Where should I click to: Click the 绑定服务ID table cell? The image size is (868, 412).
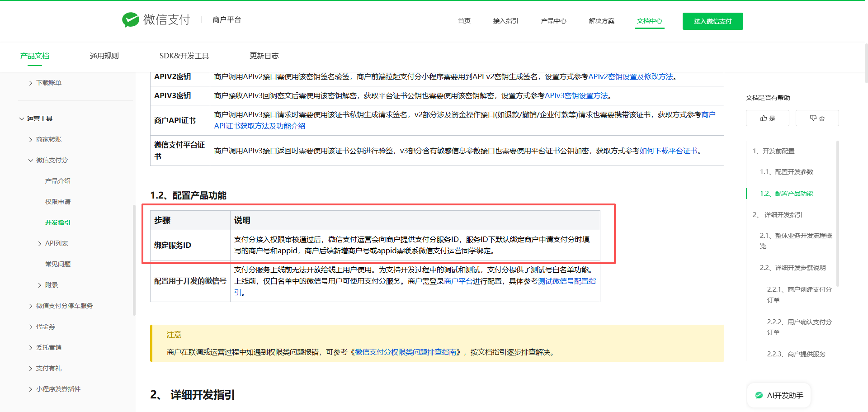click(x=190, y=245)
